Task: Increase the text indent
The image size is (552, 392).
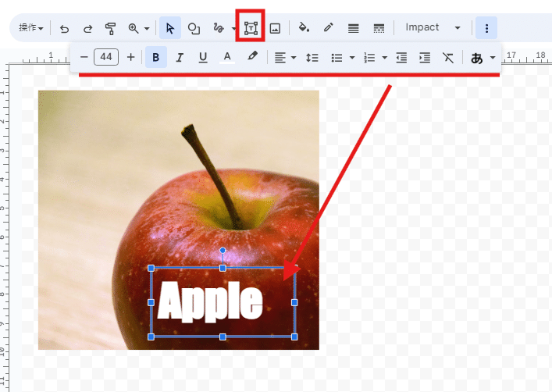Action: click(x=425, y=58)
